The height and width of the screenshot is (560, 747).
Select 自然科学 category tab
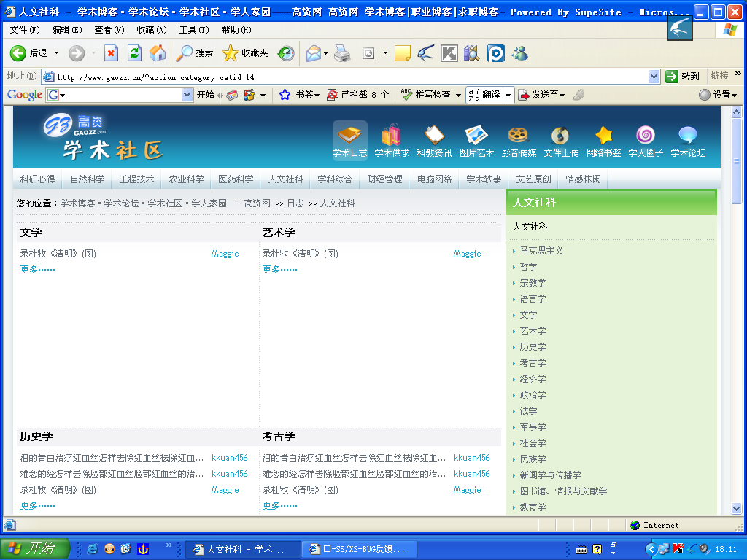[88, 179]
